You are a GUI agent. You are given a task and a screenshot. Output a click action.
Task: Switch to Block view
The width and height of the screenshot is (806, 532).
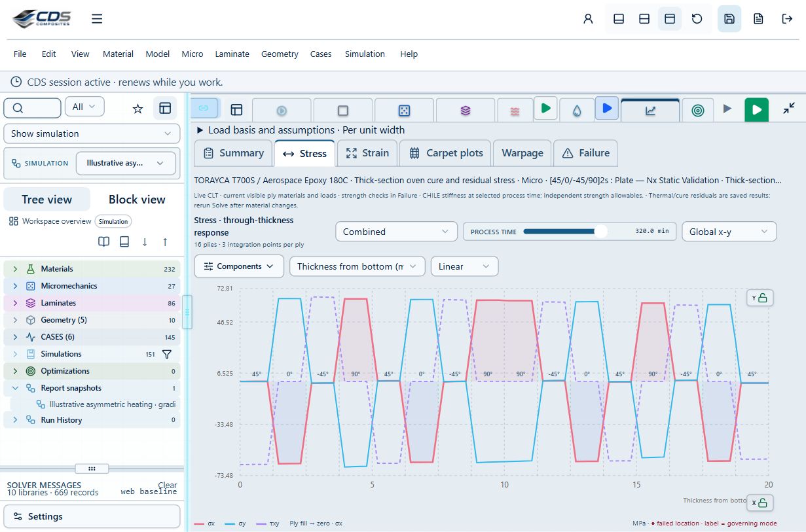(x=137, y=200)
